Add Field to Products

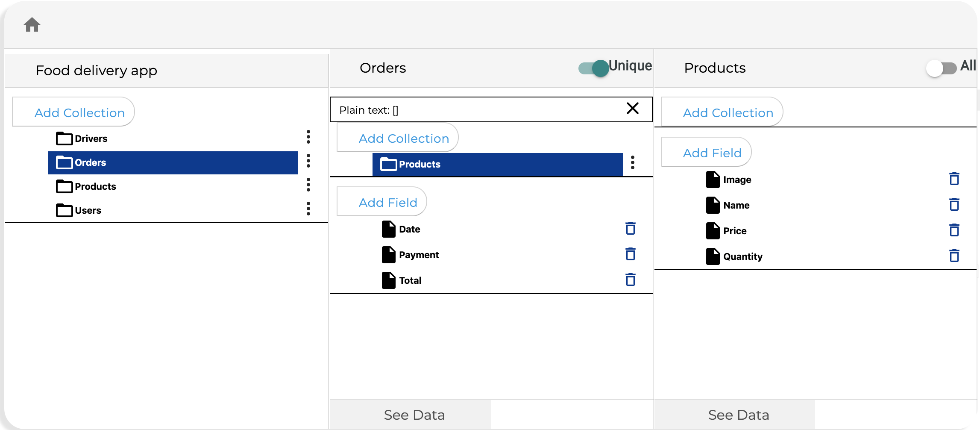(x=707, y=152)
